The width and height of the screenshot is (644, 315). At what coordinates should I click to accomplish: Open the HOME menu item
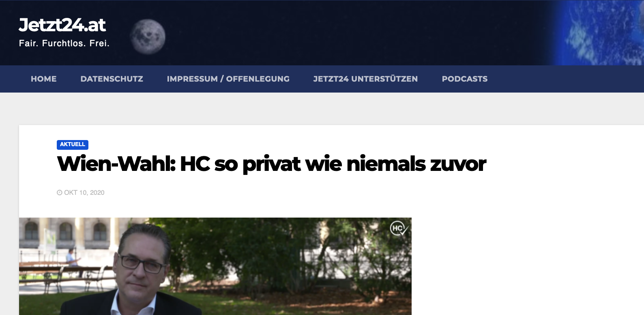[44, 79]
